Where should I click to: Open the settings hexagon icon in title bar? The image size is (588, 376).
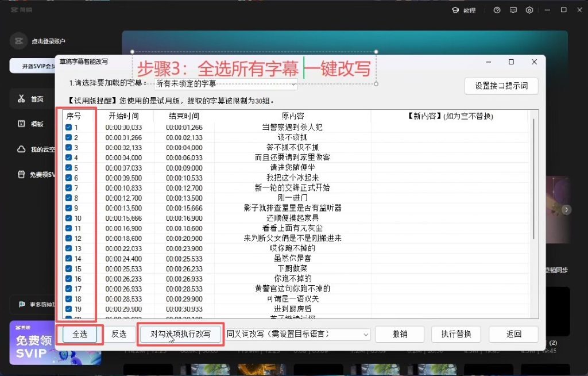point(529,10)
